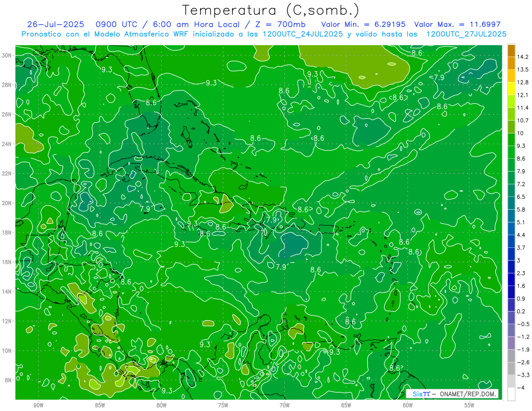The height and width of the screenshot is (411, 532).
Task: Select the pressure level "Z = 700mb"
Action: coord(280,24)
